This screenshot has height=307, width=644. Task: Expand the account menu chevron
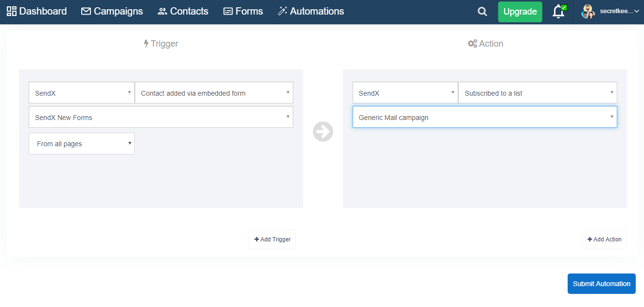pyautogui.click(x=637, y=12)
